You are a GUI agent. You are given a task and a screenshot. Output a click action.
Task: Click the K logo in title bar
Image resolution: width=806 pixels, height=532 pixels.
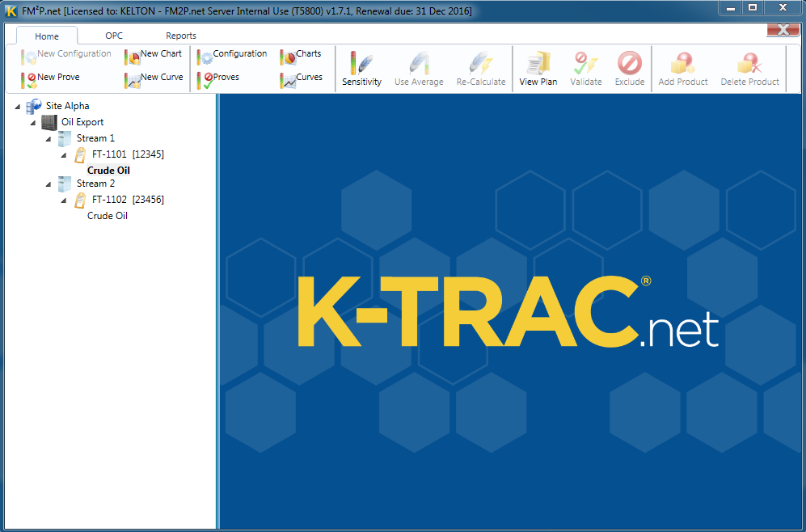[11, 11]
